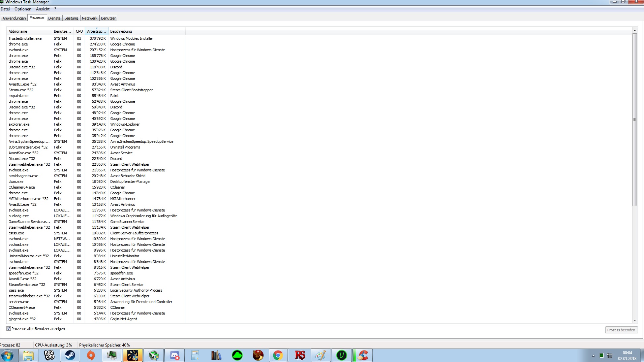Toggle 'Prozesse aller Benutzer anzeigen' checkbox
The image size is (644, 362).
[9, 329]
